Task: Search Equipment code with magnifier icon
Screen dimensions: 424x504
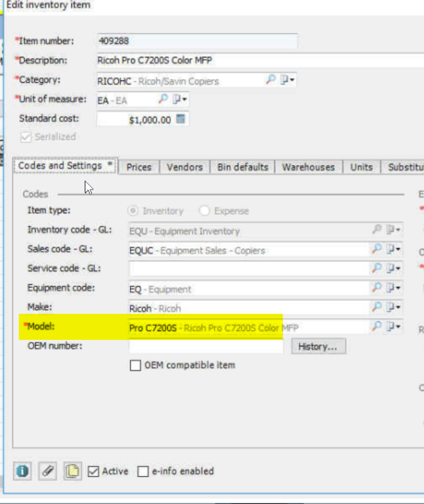Action: point(377,288)
